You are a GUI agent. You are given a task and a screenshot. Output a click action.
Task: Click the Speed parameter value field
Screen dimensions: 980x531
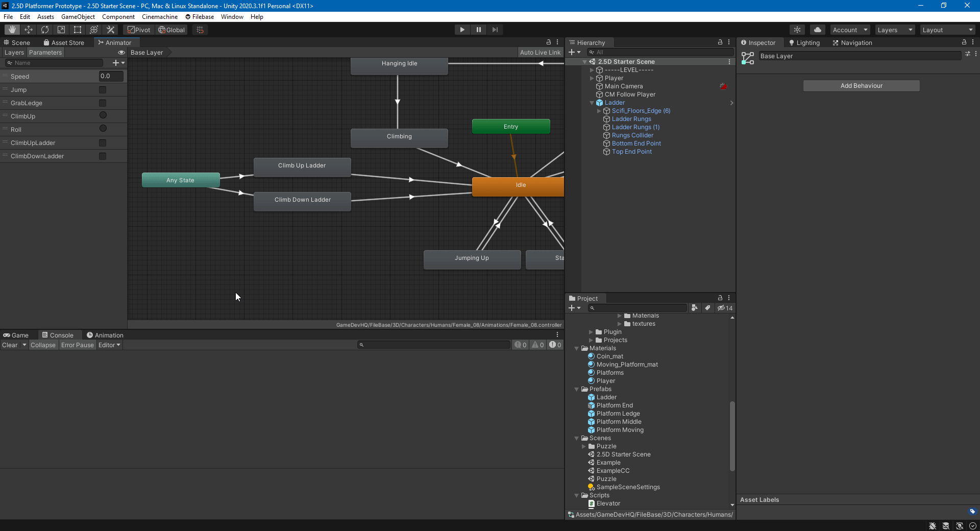[x=111, y=76]
